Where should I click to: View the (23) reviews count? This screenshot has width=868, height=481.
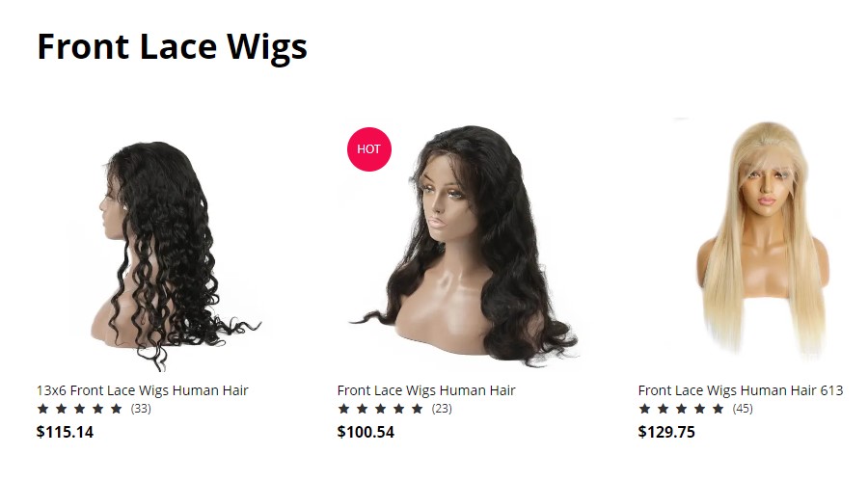442,409
